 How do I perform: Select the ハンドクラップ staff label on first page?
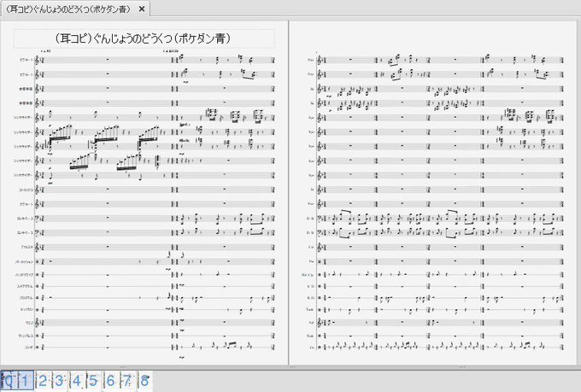point(25,275)
